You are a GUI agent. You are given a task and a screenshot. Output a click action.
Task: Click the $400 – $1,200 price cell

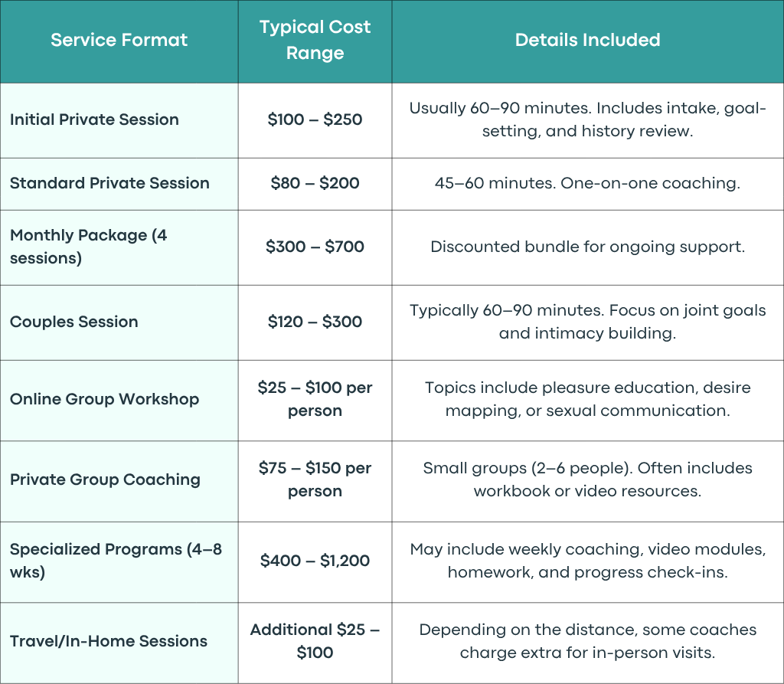pos(315,561)
